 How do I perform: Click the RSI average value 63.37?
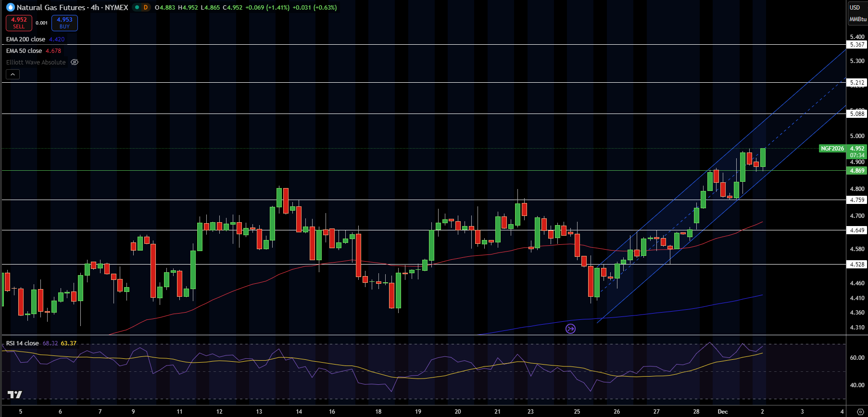point(69,343)
